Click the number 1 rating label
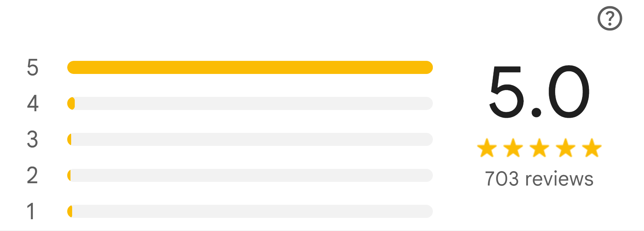The image size is (644, 231). coord(31,211)
